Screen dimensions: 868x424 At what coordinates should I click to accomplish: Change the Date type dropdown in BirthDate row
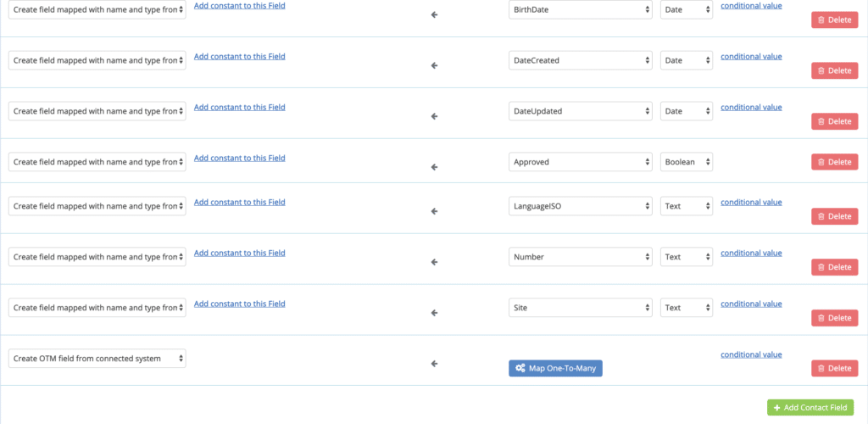[x=687, y=9]
